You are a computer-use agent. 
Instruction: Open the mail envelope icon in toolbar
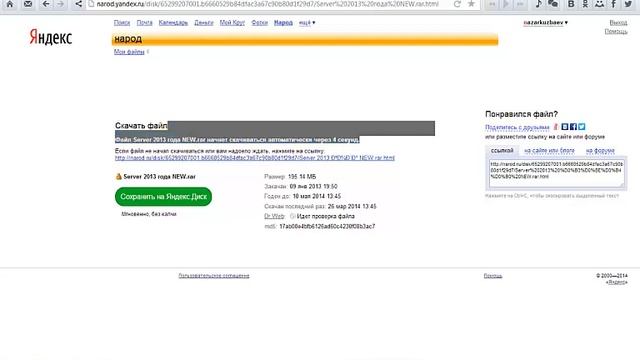point(28,4)
